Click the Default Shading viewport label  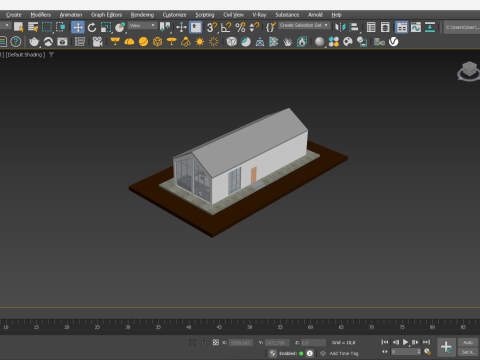pyautogui.click(x=25, y=55)
